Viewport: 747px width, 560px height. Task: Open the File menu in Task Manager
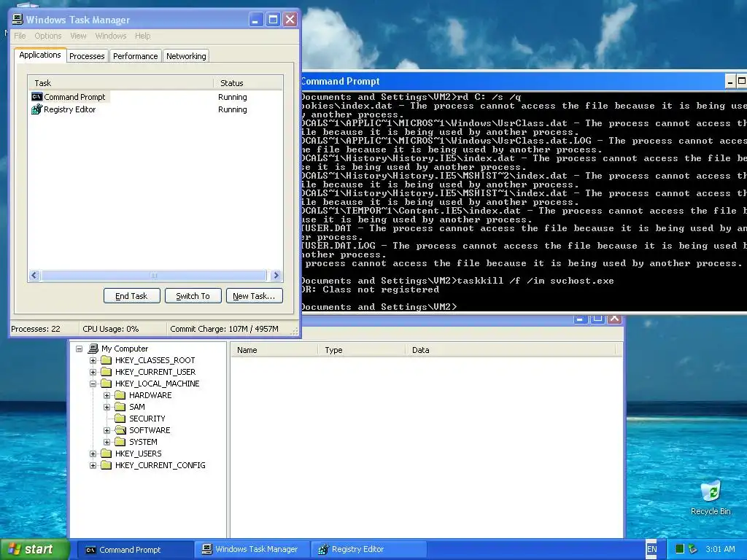click(x=20, y=36)
